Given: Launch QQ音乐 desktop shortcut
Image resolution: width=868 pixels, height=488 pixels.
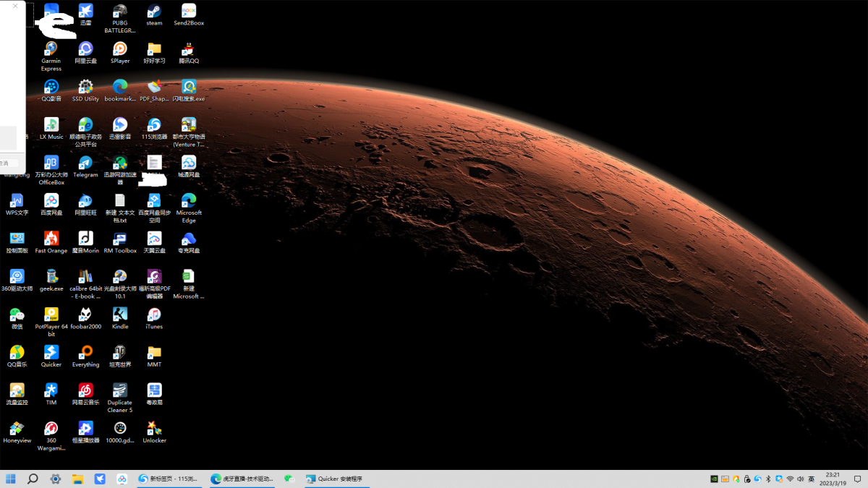Looking at the screenshot, I should [17, 356].
